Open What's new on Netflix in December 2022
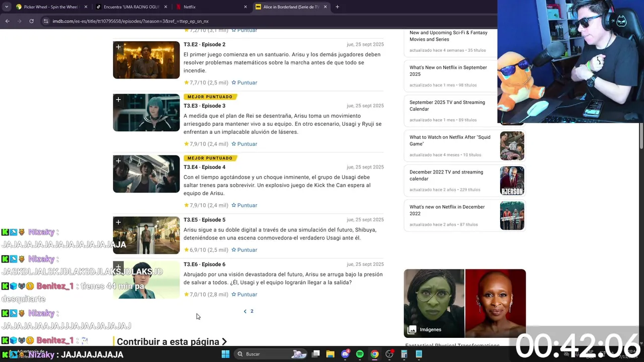 pyautogui.click(x=447, y=210)
